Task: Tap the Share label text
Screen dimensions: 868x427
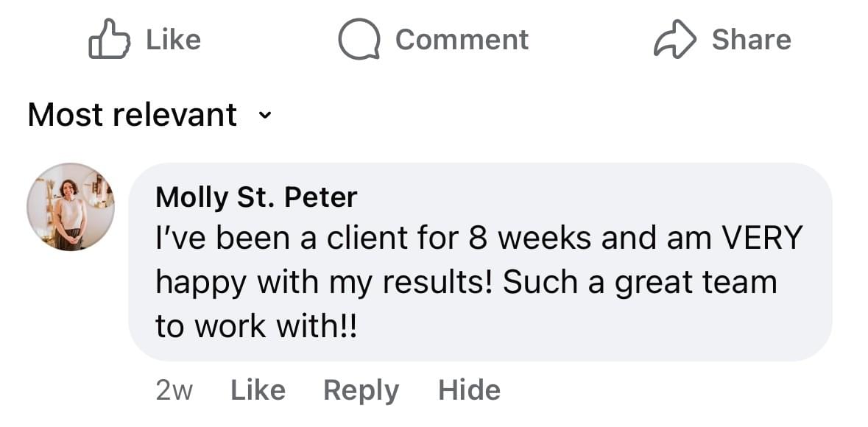Action: (751, 40)
